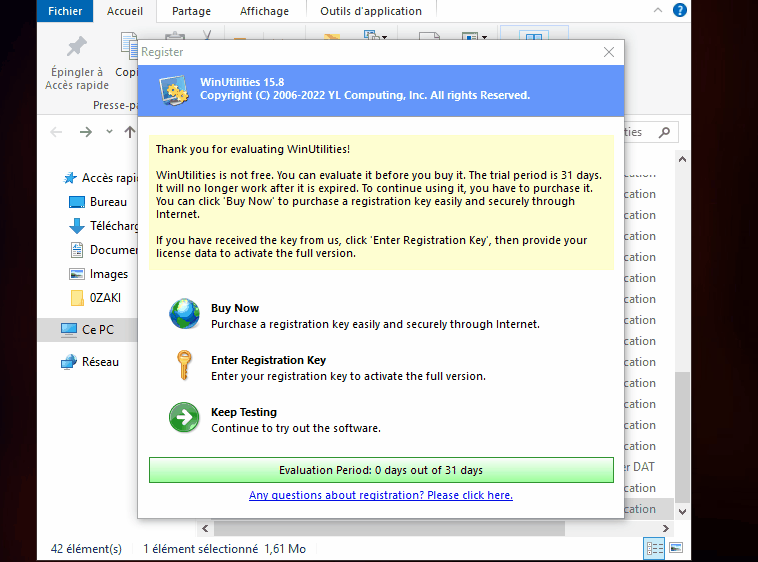Click the Explorer search magnifier icon
Image resolution: width=758 pixels, height=562 pixels.
coord(665,132)
